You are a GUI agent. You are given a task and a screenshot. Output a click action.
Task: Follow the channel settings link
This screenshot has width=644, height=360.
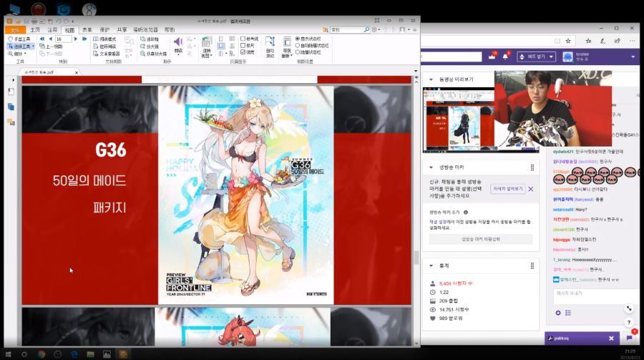[438, 222]
